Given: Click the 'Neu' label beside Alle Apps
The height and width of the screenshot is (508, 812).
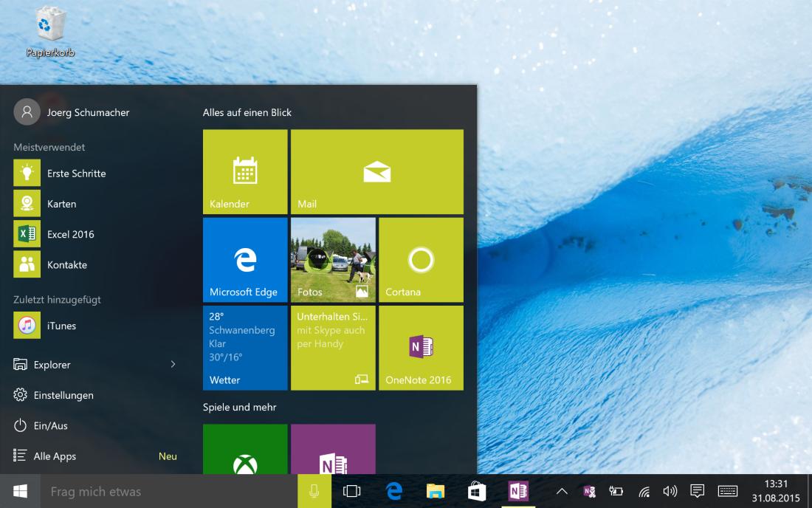Looking at the screenshot, I should [168, 456].
